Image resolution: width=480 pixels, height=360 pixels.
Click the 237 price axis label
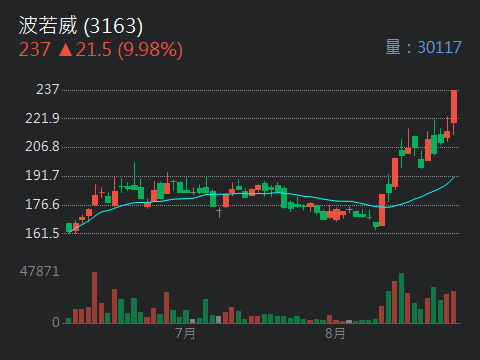coord(48,89)
